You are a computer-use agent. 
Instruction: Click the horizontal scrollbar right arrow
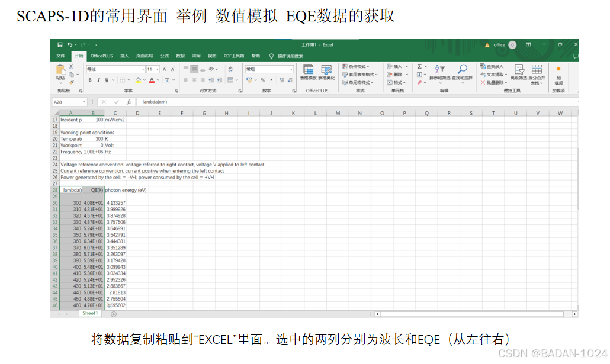click(574, 314)
